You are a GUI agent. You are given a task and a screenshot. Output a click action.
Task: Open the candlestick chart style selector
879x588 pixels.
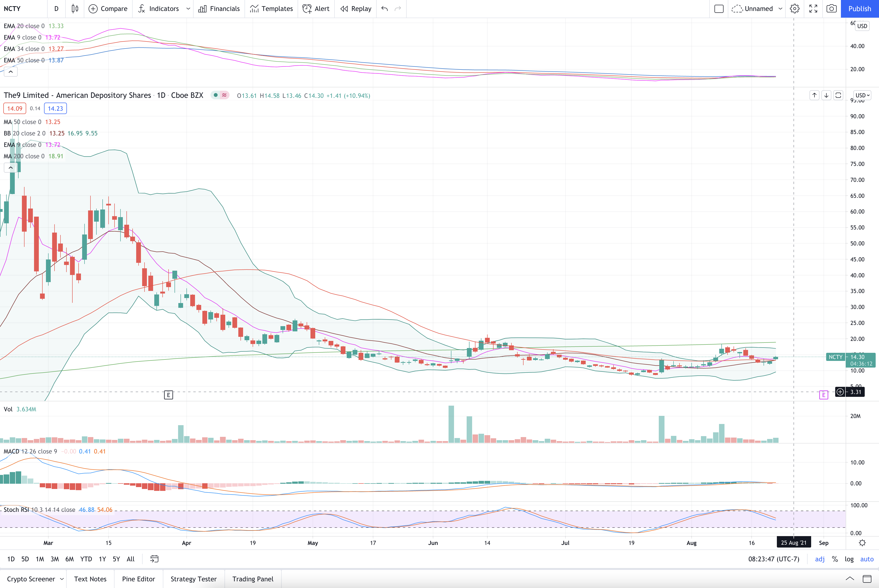(x=75, y=9)
